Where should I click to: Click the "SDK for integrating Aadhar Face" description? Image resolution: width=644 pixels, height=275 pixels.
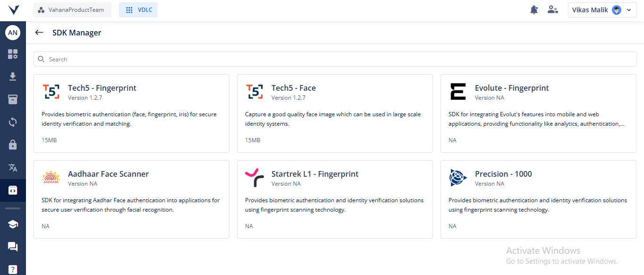point(131,205)
